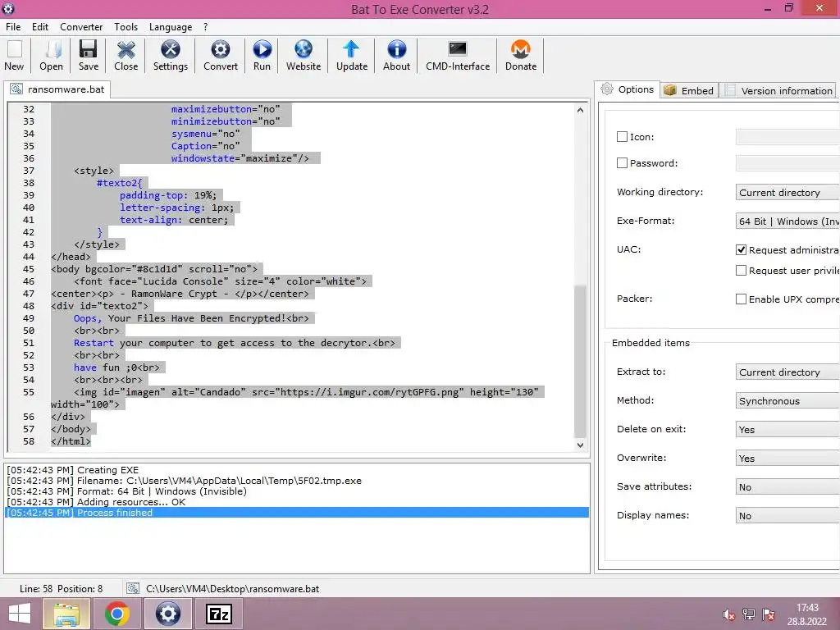The image size is (840, 630).
Task: Enable the Password checkbox
Action: (x=622, y=163)
